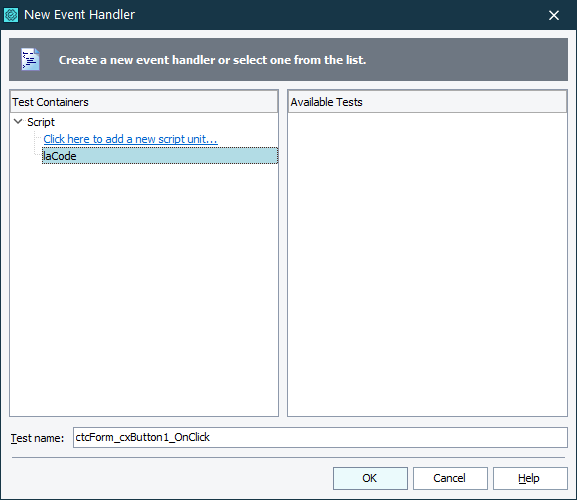
Task: Click the Test name input field
Action: [x=320, y=437]
